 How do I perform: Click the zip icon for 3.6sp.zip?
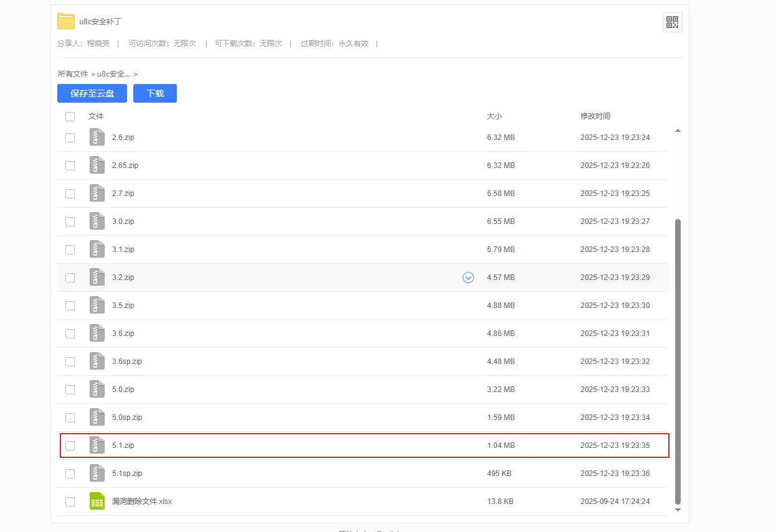point(97,362)
